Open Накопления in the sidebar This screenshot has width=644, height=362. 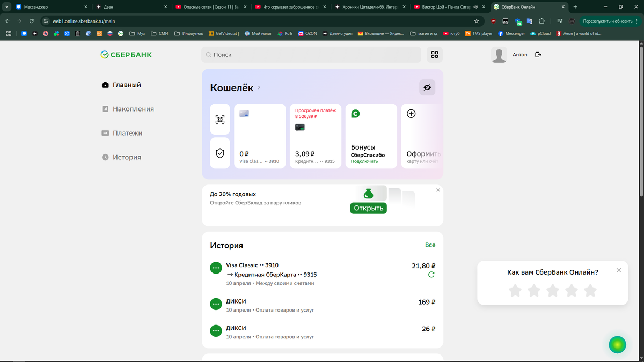(128, 109)
